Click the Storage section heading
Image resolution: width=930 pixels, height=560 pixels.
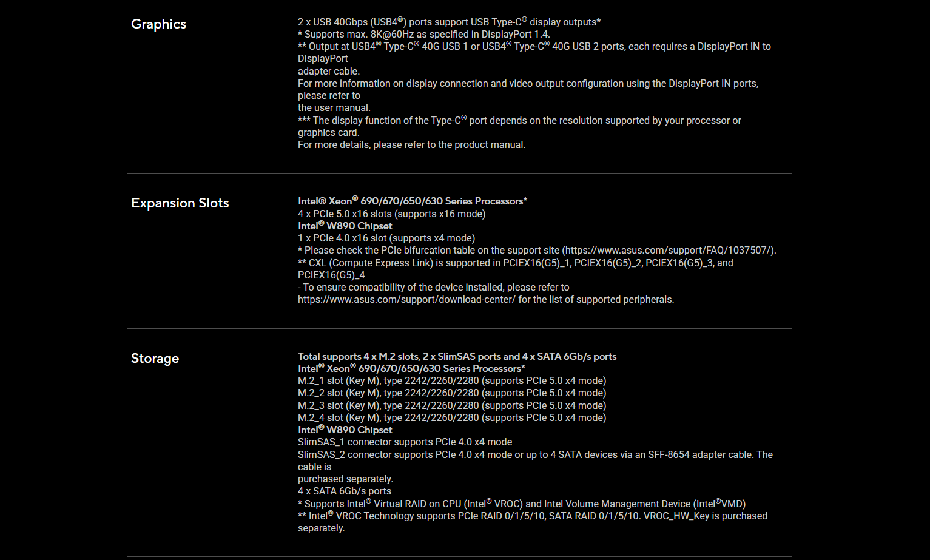pos(155,359)
